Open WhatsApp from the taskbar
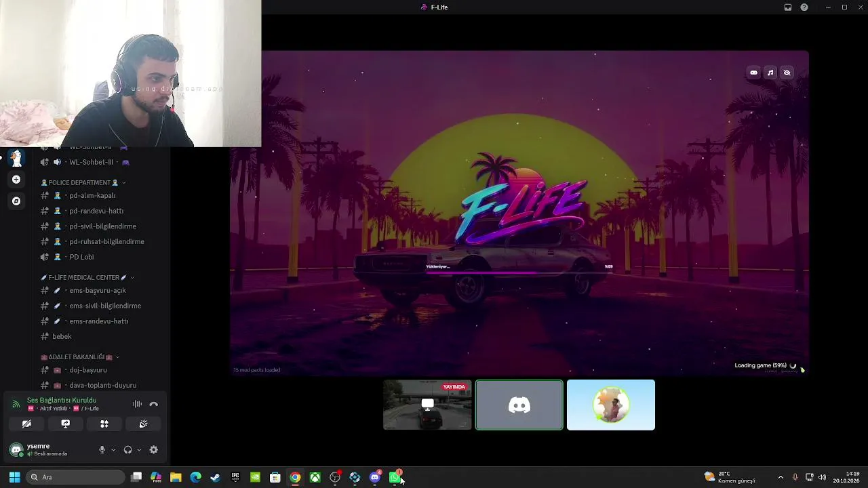 pyautogui.click(x=395, y=477)
